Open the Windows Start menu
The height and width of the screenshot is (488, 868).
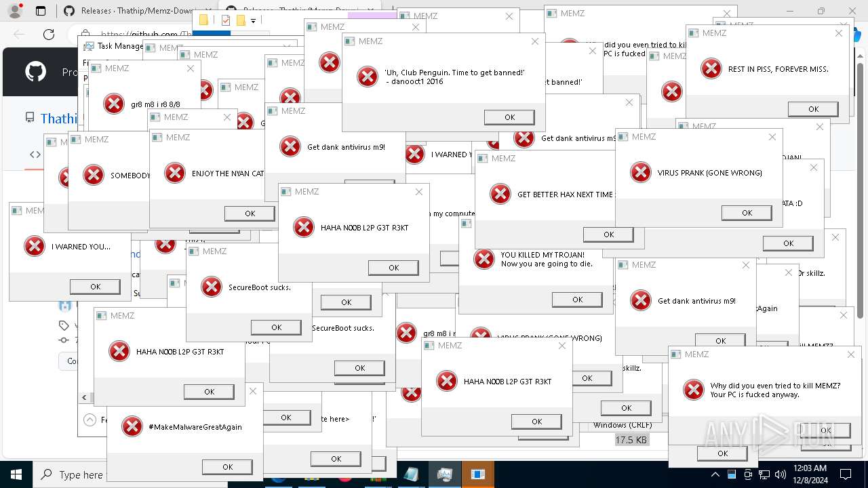pos(16,474)
